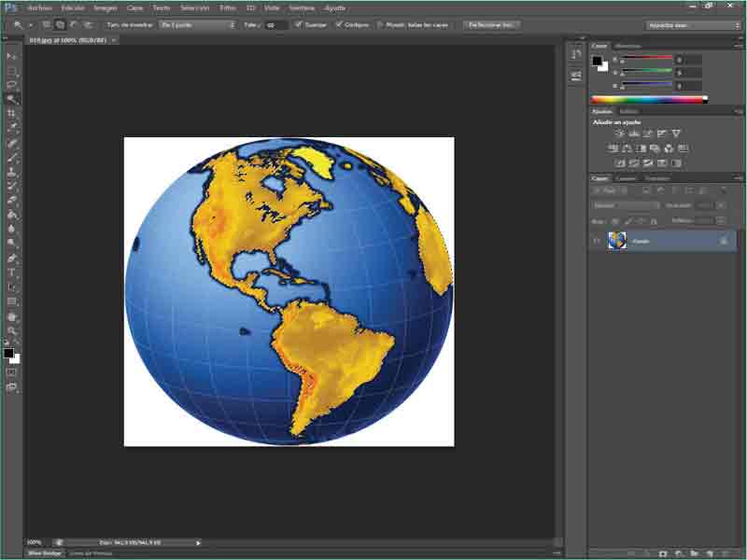Click the Mini Bridge panel tab
The width and height of the screenshot is (747, 560).
point(45,553)
